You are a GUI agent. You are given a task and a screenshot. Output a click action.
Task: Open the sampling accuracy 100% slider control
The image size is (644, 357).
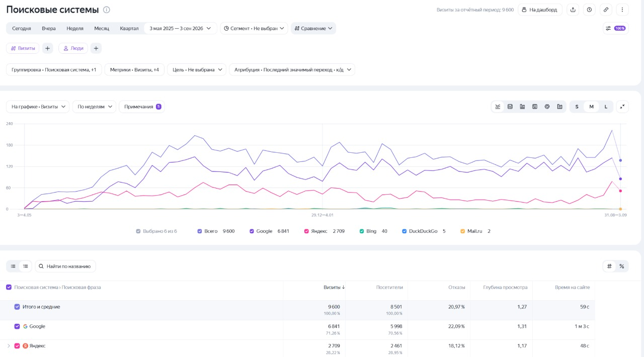[x=615, y=28]
